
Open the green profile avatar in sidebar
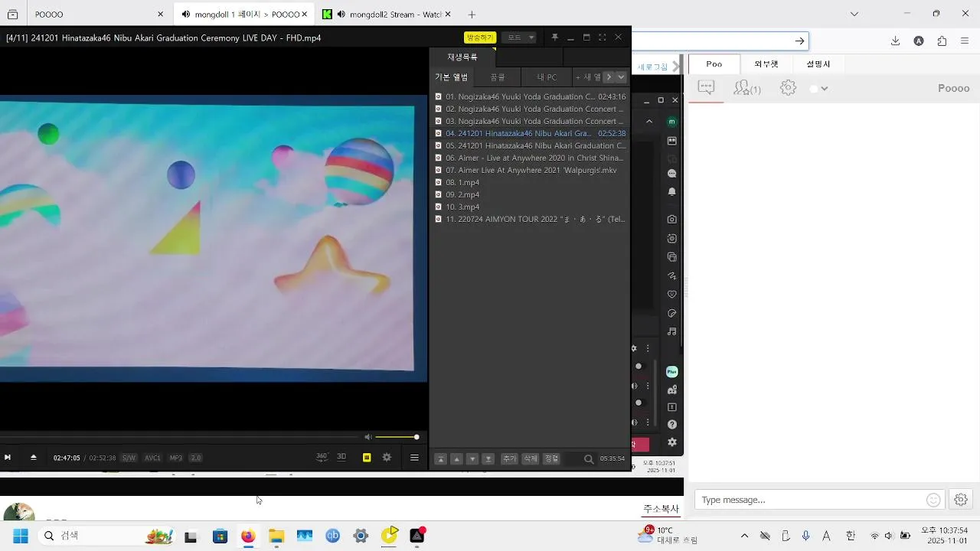(x=671, y=122)
